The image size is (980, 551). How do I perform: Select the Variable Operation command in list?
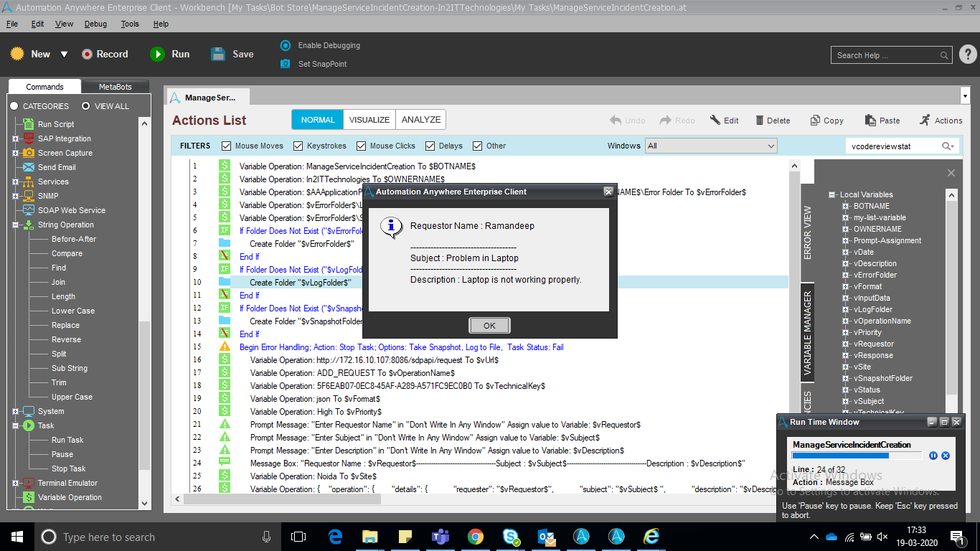(70, 497)
